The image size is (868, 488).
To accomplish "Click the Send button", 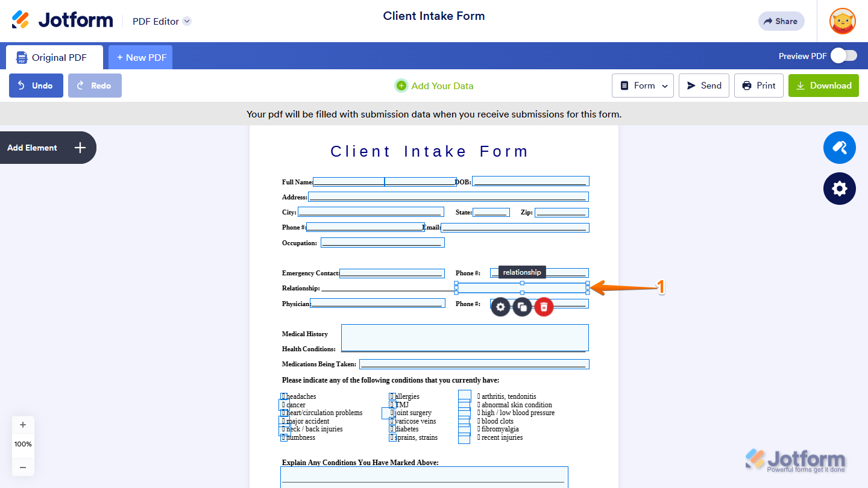I will point(703,85).
